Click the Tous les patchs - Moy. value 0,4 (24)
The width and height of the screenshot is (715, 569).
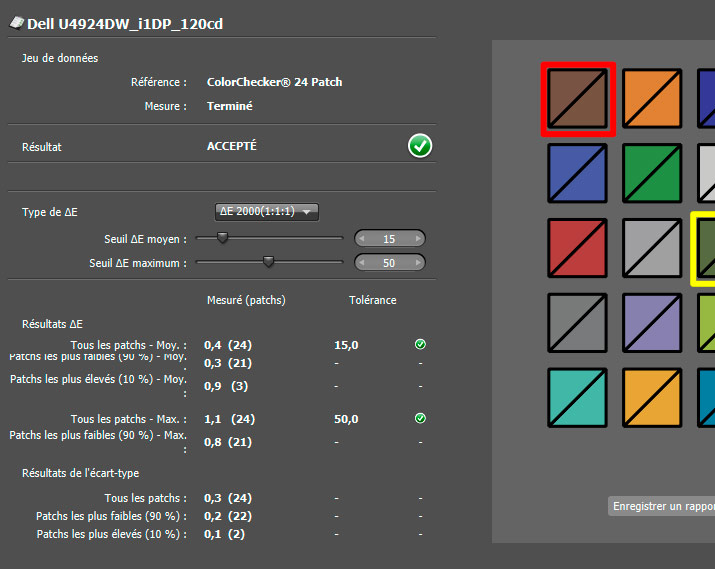coord(228,345)
